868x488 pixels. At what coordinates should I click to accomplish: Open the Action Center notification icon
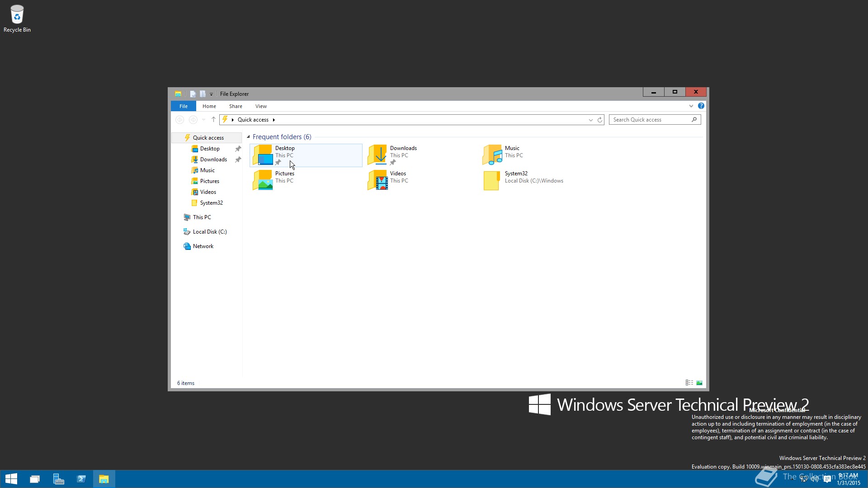pos(827,479)
